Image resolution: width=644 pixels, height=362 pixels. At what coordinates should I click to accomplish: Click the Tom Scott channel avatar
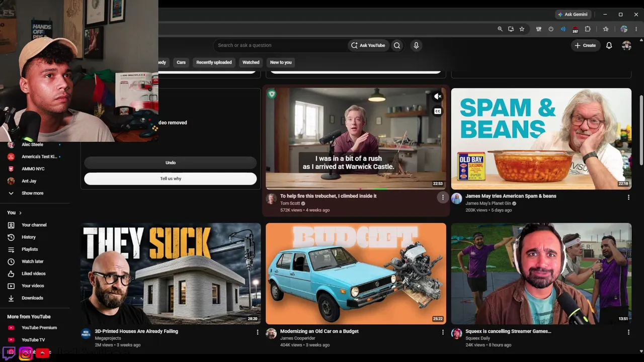tap(271, 199)
